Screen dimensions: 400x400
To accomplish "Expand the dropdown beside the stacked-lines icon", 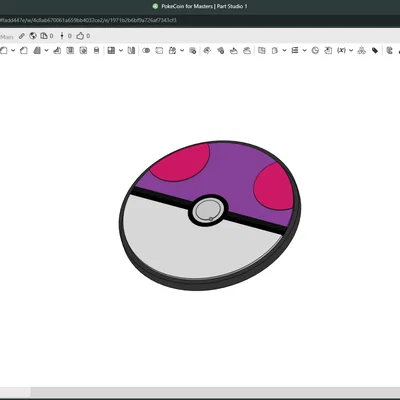I will pos(304,51).
